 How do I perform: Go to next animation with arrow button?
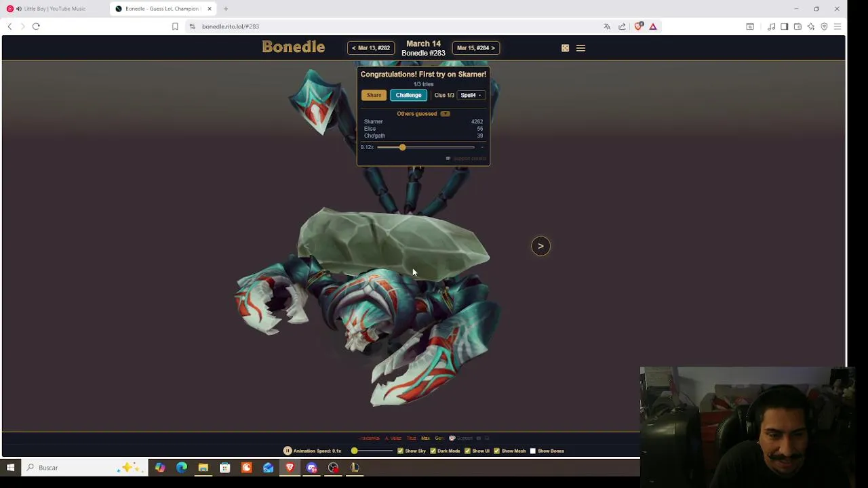coord(540,246)
